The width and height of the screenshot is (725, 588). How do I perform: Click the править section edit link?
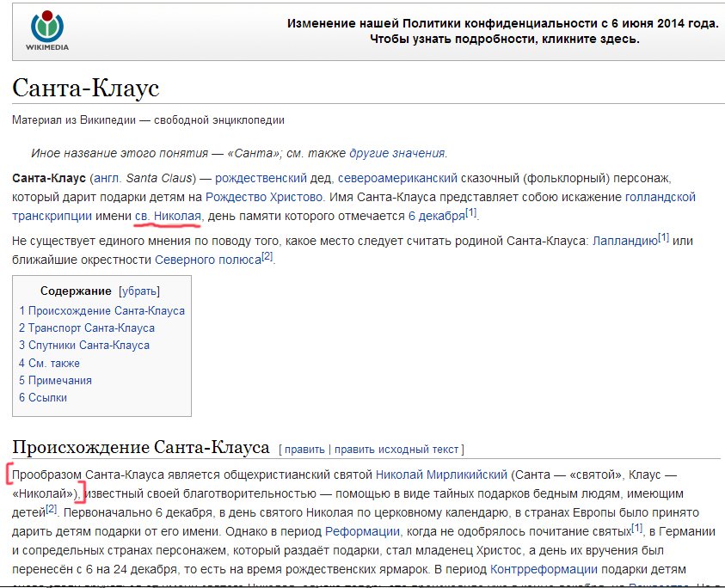[304, 449]
